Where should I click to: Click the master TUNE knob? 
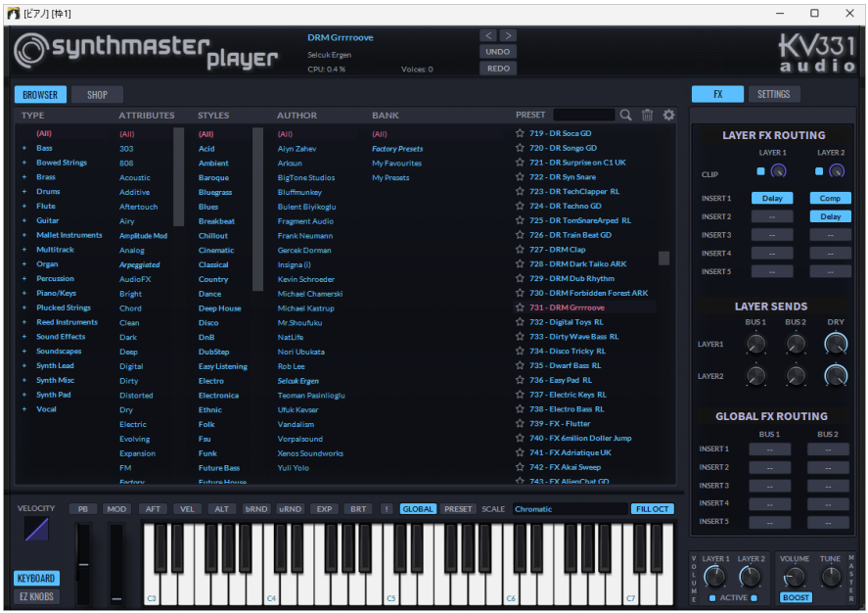[x=831, y=577]
